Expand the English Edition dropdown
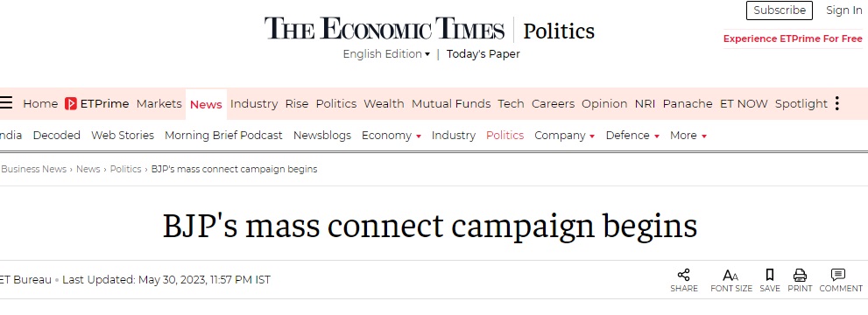Screen dimensions: 868x315 coord(386,54)
